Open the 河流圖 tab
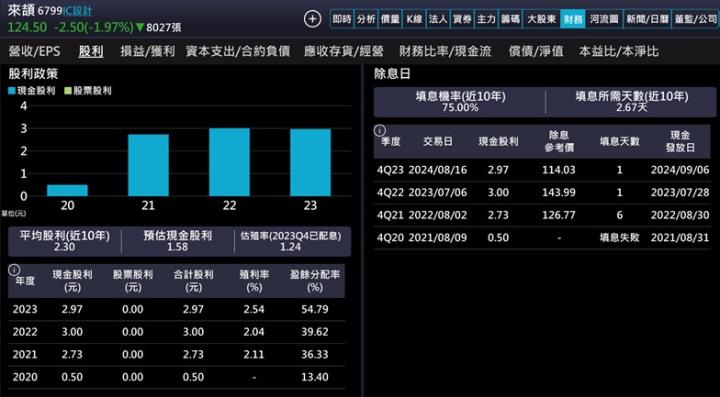 [x=604, y=19]
